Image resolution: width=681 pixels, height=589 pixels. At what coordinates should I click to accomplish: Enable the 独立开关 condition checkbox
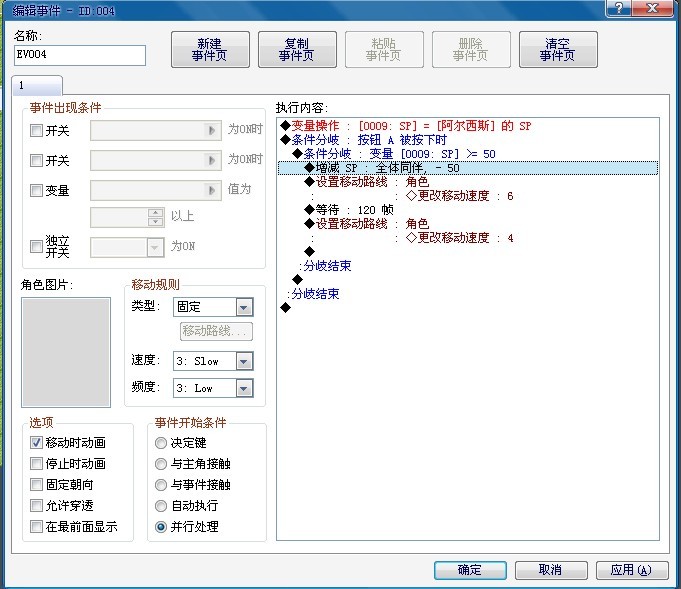36,247
